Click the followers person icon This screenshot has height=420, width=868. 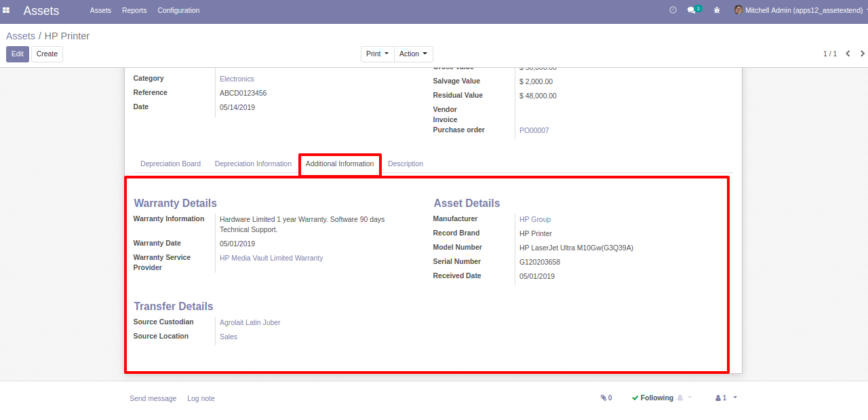[718, 398]
